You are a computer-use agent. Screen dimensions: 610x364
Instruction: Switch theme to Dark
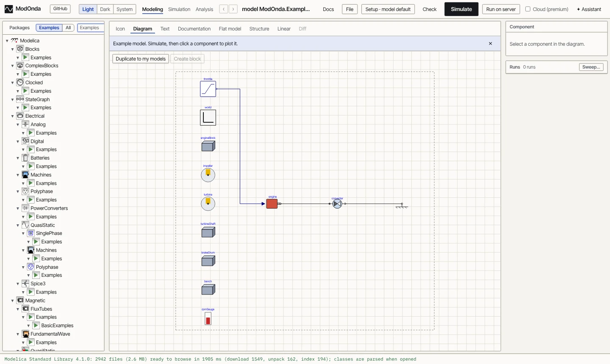click(x=105, y=9)
